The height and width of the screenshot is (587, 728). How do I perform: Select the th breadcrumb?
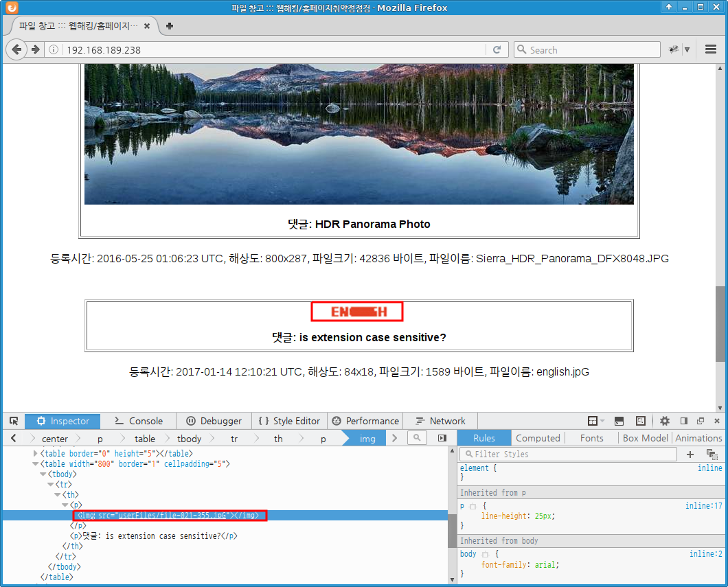(x=278, y=439)
